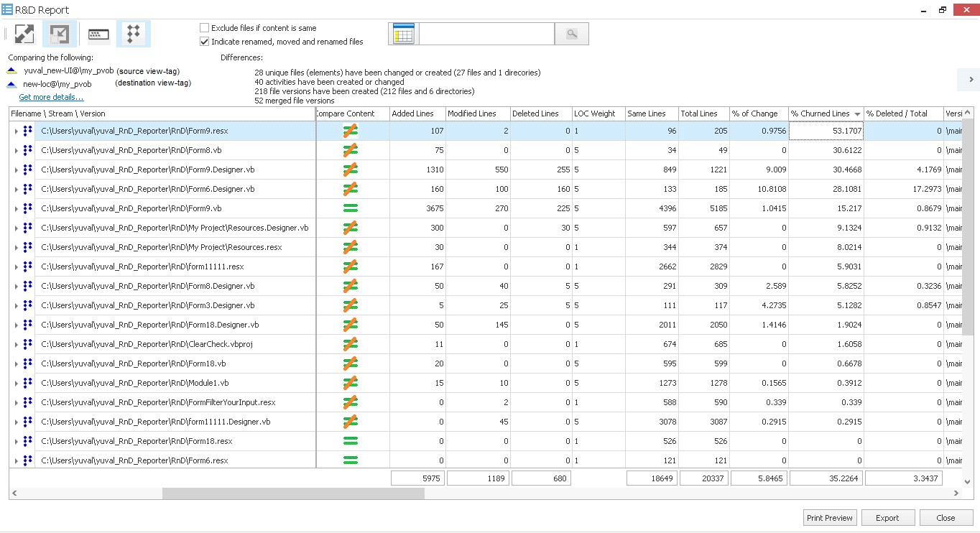Sort by % Churned Lines column header

coord(820,113)
